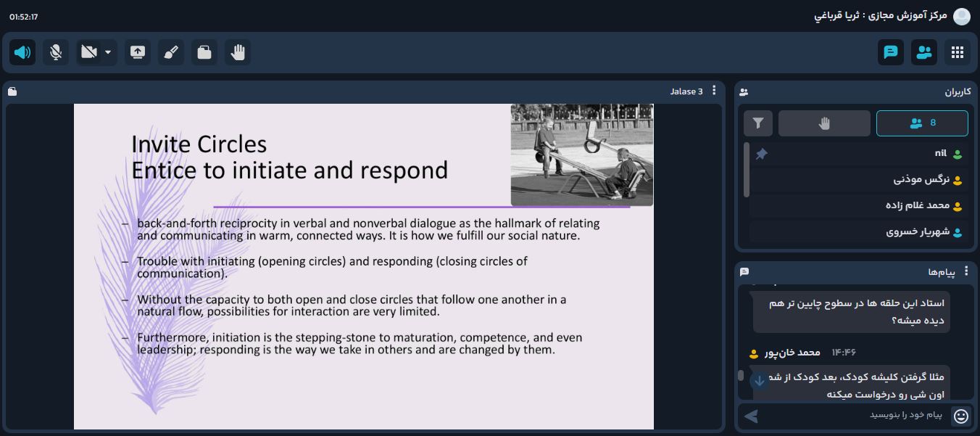Screen dimensions: 980x436
Task: Show the raised hands tab
Action: pyautogui.click(x=824, y=123)
